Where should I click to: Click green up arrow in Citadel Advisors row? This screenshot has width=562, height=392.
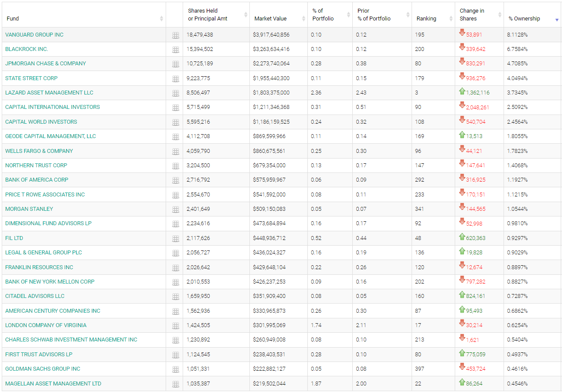[x=462, y=294]
